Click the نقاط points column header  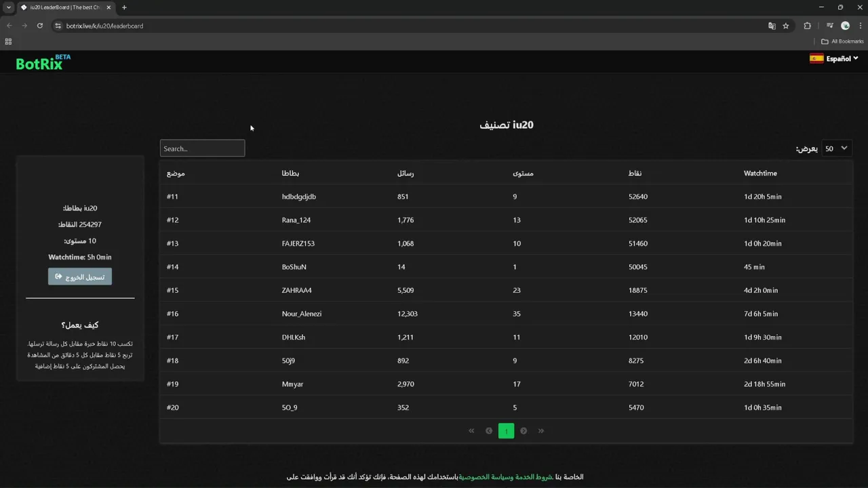click(635, 174)
